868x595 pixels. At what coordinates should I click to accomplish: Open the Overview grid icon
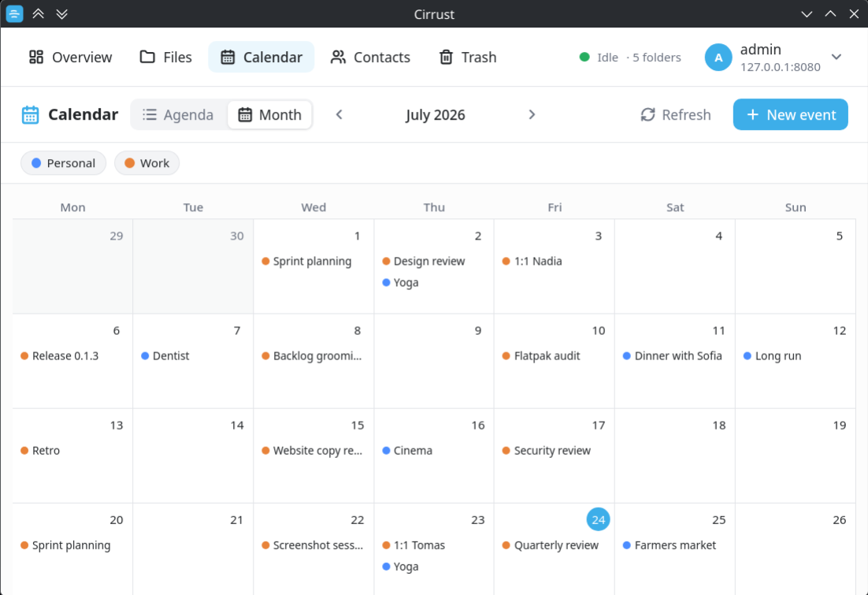tap(36, 57)
